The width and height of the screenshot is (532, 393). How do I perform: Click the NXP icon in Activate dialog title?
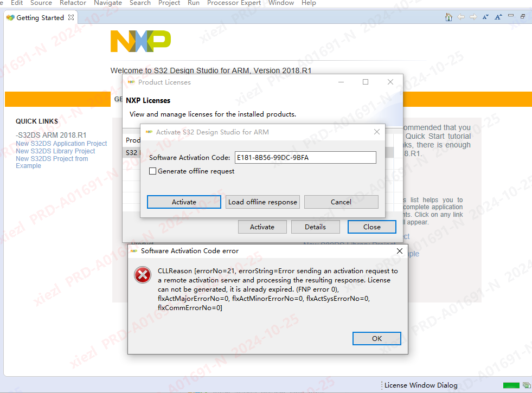click(149, 132)
